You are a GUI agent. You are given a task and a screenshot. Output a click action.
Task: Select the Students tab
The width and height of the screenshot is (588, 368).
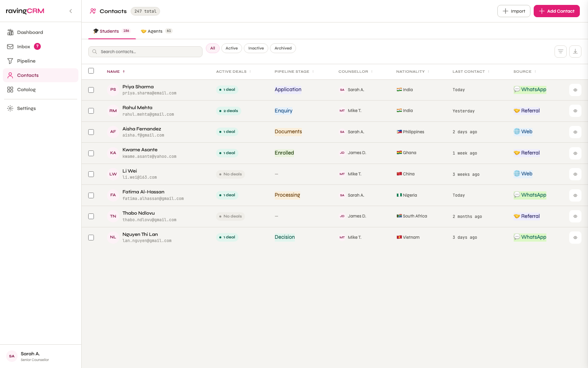coord(109,31)
